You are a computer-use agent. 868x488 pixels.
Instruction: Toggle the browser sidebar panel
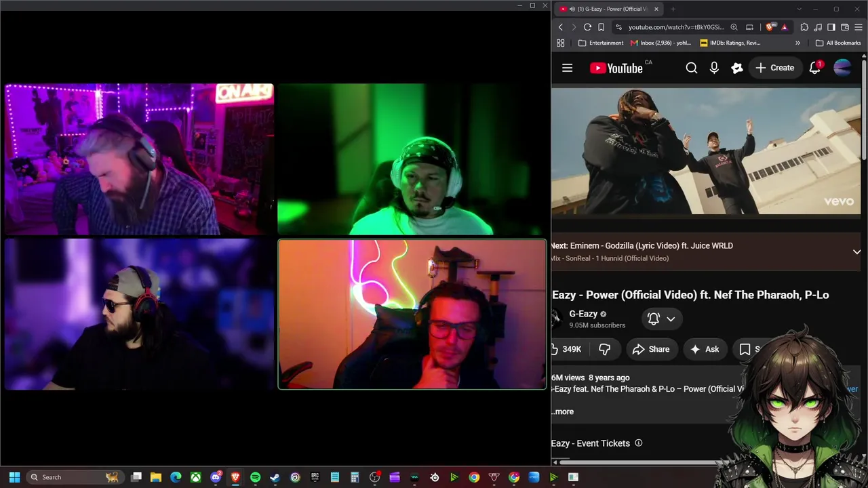[831, 27]
